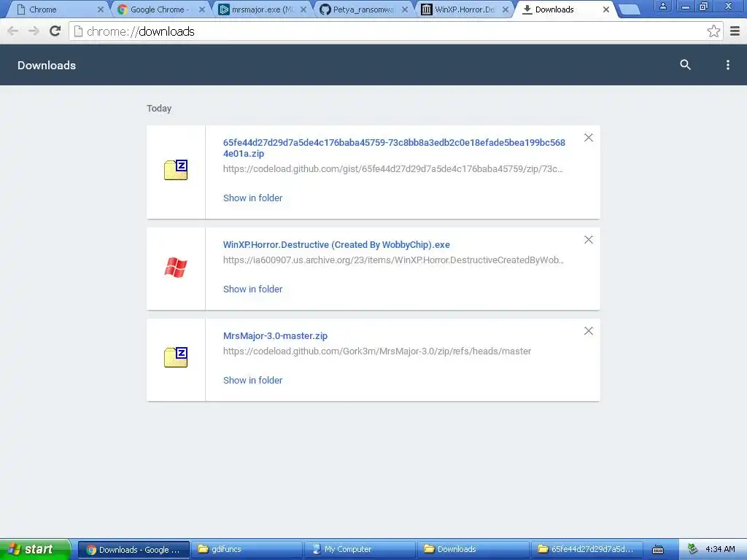This screenshot has height=560, width=747.
Task: Close the mrsmajor.exe tab
Action: pyautogui.click(x=303, y=9)
